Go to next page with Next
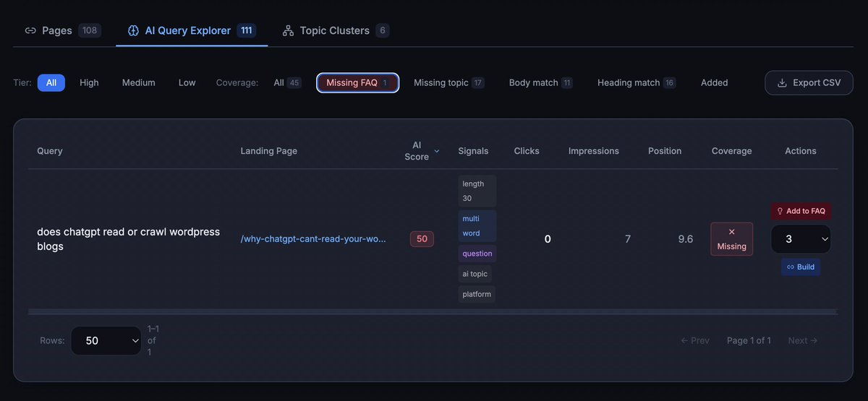The height and width of the screenshot is (401, 868). click(803, 340)
